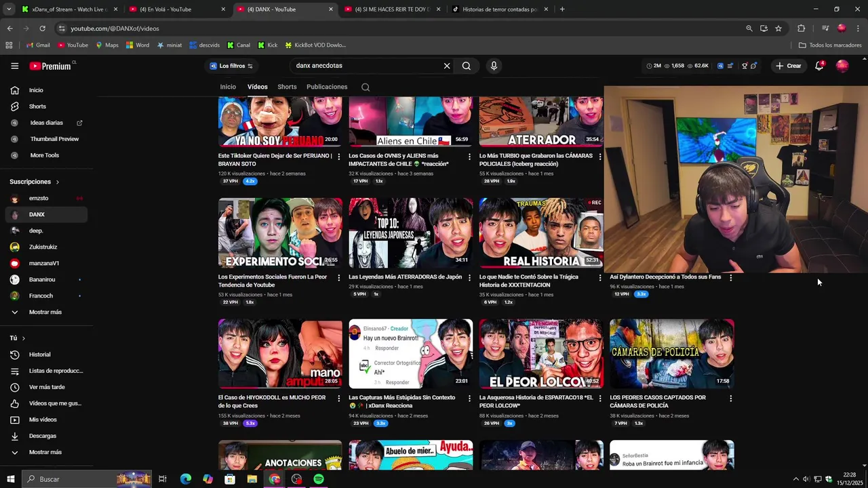Switch to xDanx_of Stream browser tab
This screenshot has height=488, width=868.
coord(69,9)
